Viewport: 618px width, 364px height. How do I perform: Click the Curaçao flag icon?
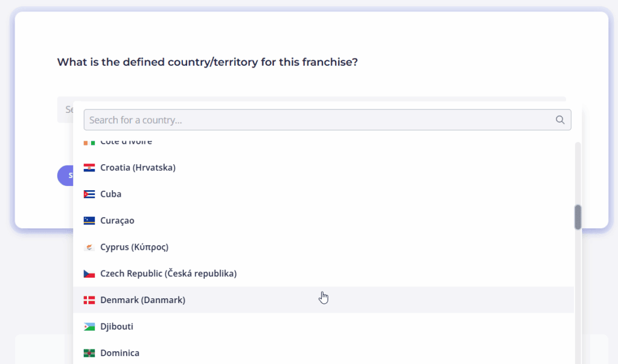point(89,221)
